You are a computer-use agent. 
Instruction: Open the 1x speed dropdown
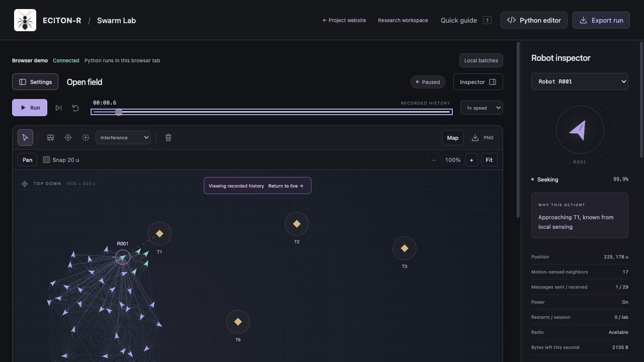click(481, 108)
